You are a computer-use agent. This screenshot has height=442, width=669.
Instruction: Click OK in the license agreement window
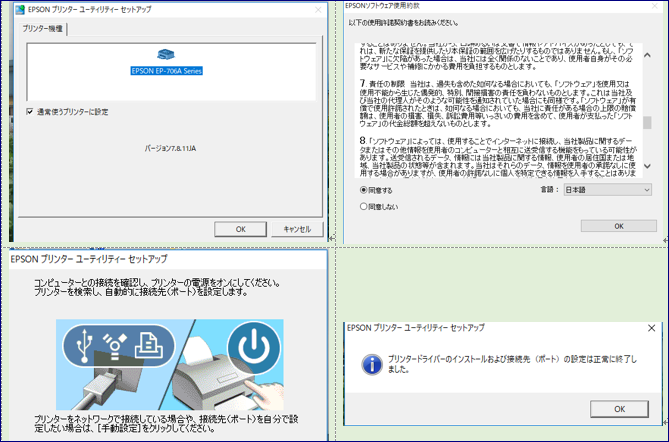(x=619, y=226)
